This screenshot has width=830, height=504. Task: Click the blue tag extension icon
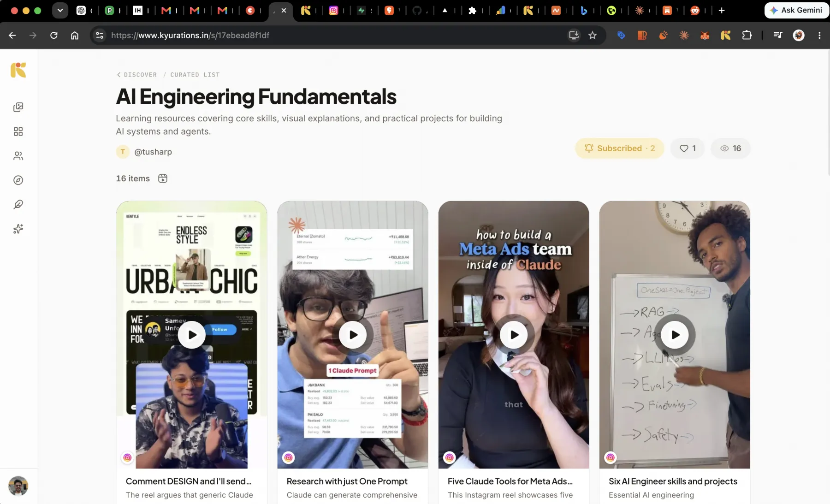pyautogui.click(x=621, y=36)
